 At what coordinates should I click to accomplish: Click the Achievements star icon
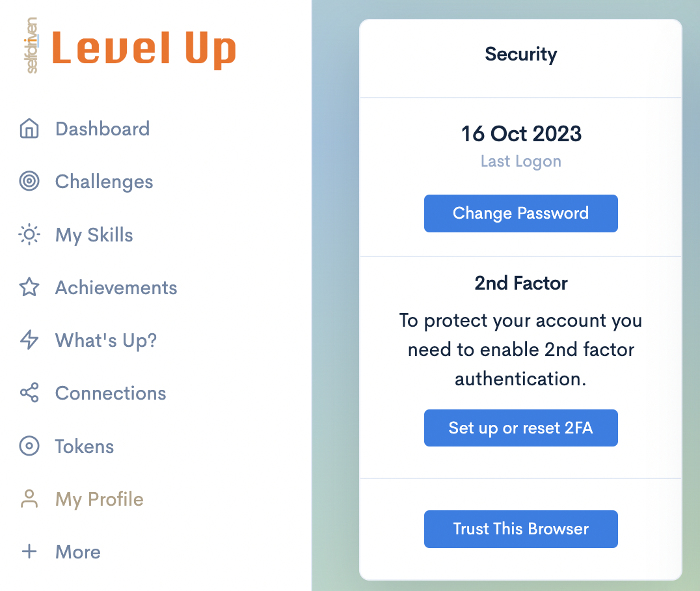[x=29, y=288]
